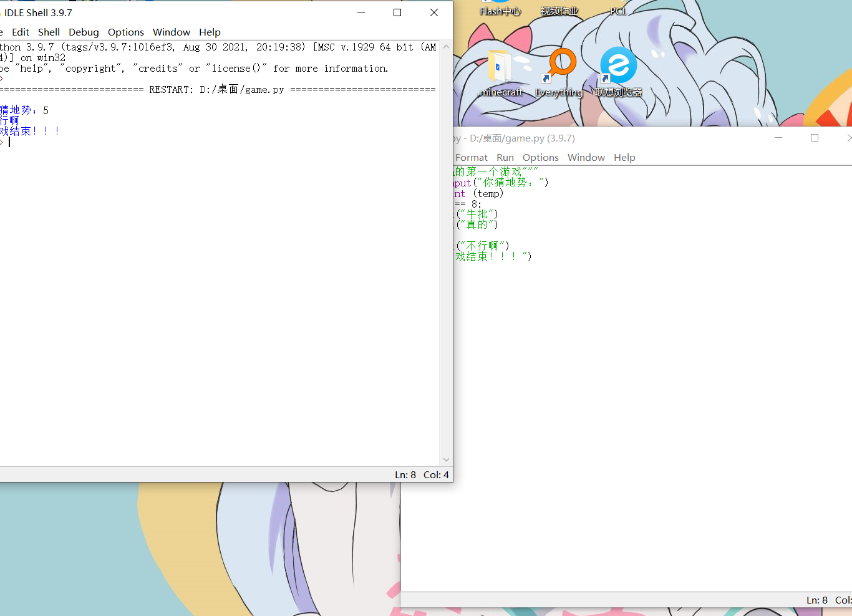Click the Python 3.9.7 version banner line
The image size is (852, 616).
[218, 47]
